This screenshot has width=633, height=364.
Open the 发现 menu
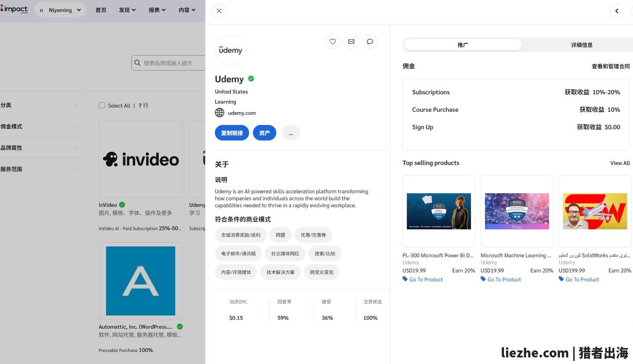click(127, 10)
